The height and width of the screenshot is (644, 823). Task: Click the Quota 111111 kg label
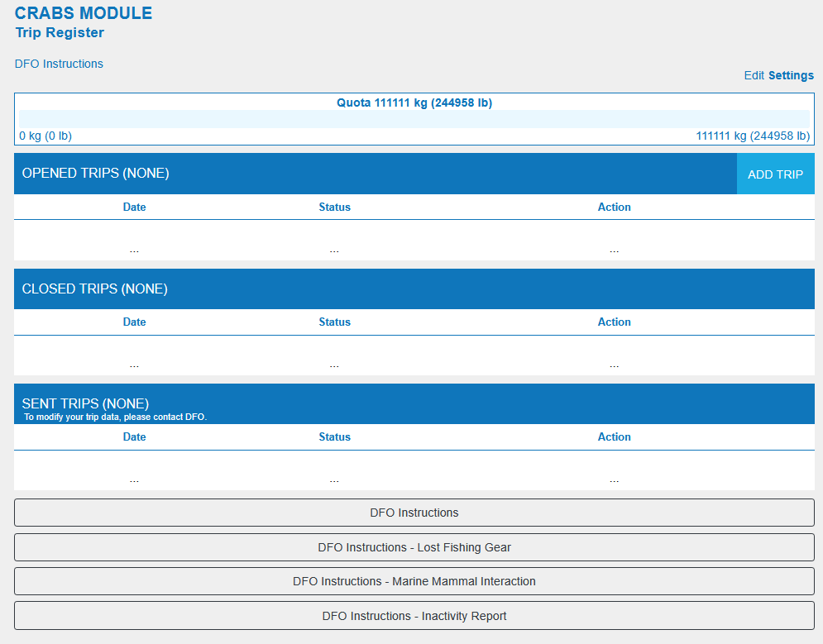[x=414, y=103]
